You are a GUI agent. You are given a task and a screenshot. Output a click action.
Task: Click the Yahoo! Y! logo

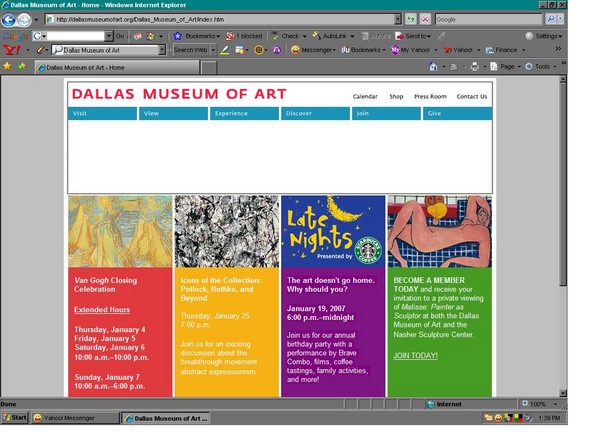point(11,50)
